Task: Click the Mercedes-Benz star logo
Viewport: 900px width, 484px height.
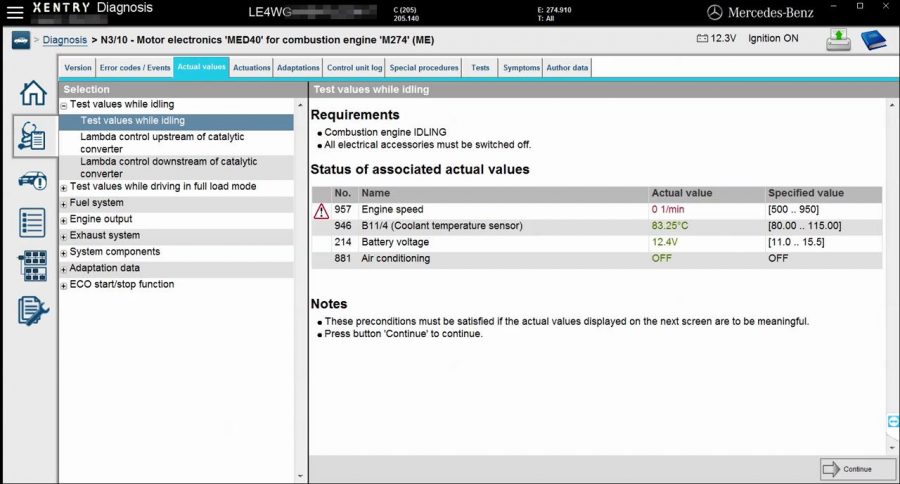Action: pyautogui.click(x=715, y=13)
